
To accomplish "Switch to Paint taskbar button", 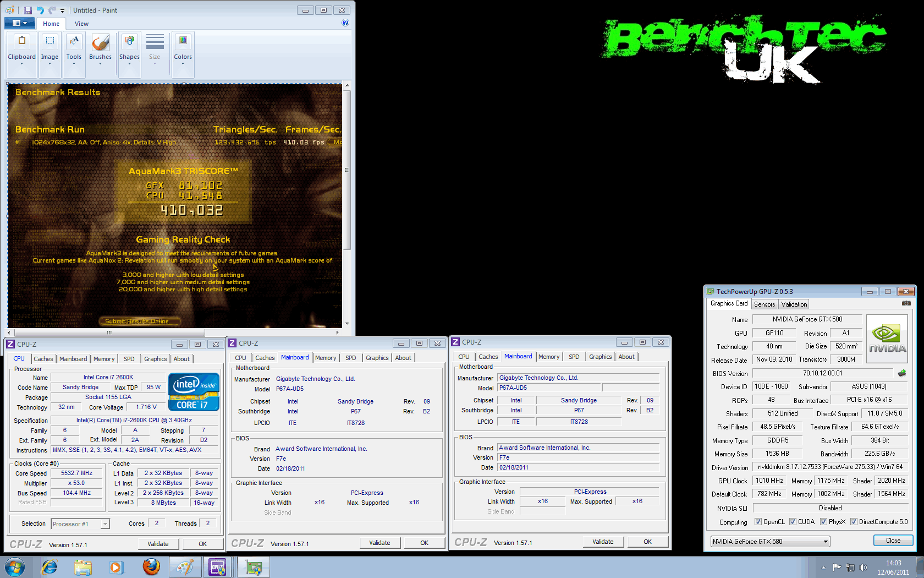I will click(x=185, y=567).
